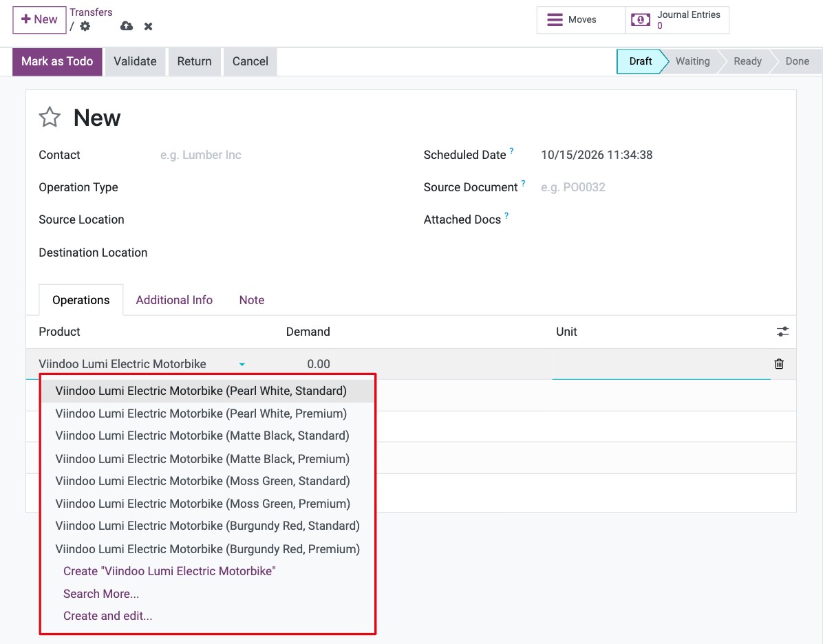The image size is (823, 644).
Task: Select the Burgundy Red, Standard variant
Action: [x=208, y=526]
